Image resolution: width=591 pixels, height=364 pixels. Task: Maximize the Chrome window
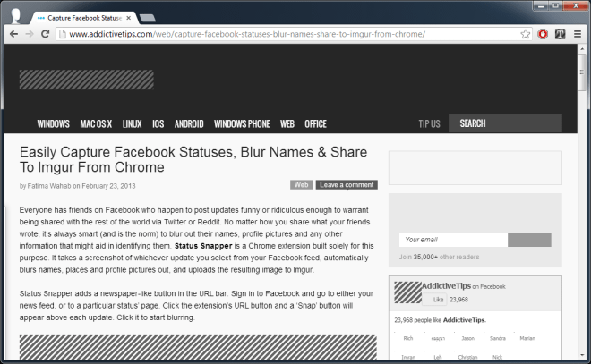[x=556, y=6]
